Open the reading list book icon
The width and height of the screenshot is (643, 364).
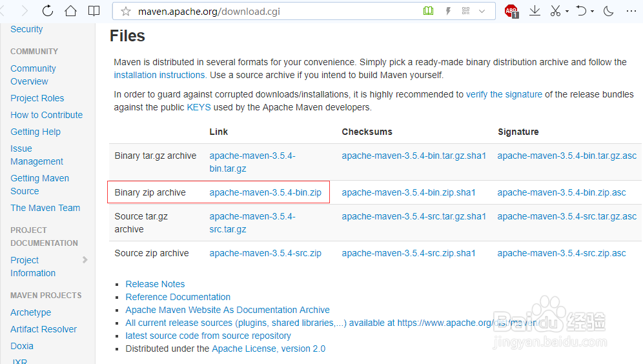(94, 11)
